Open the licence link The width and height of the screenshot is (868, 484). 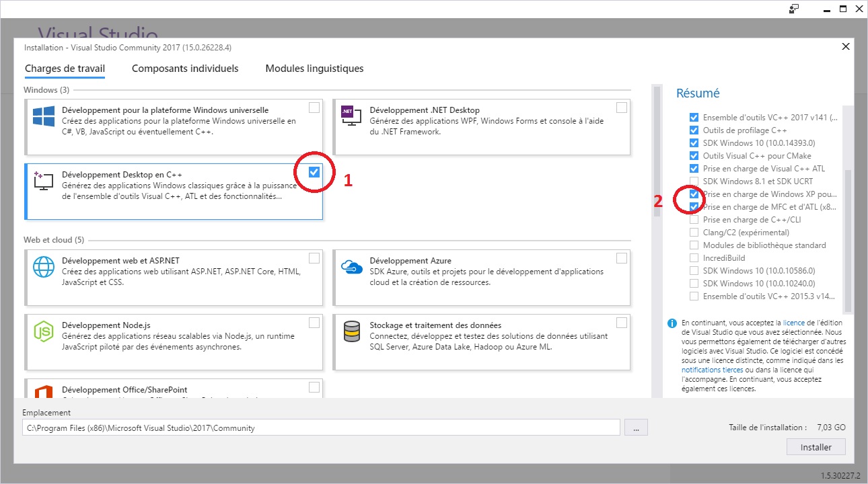click(x=793, y=323)
